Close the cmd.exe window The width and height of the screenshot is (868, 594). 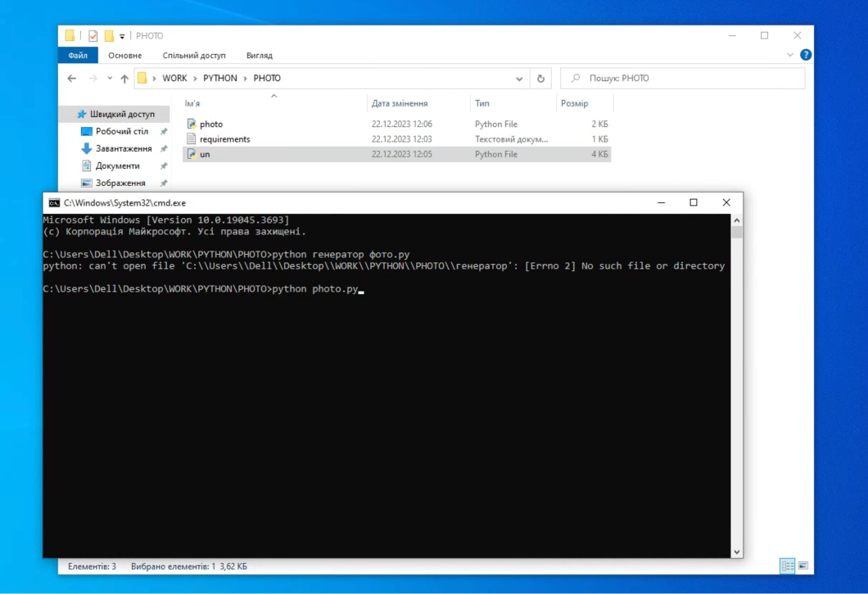pyautogui.click(x=726, y=203)
